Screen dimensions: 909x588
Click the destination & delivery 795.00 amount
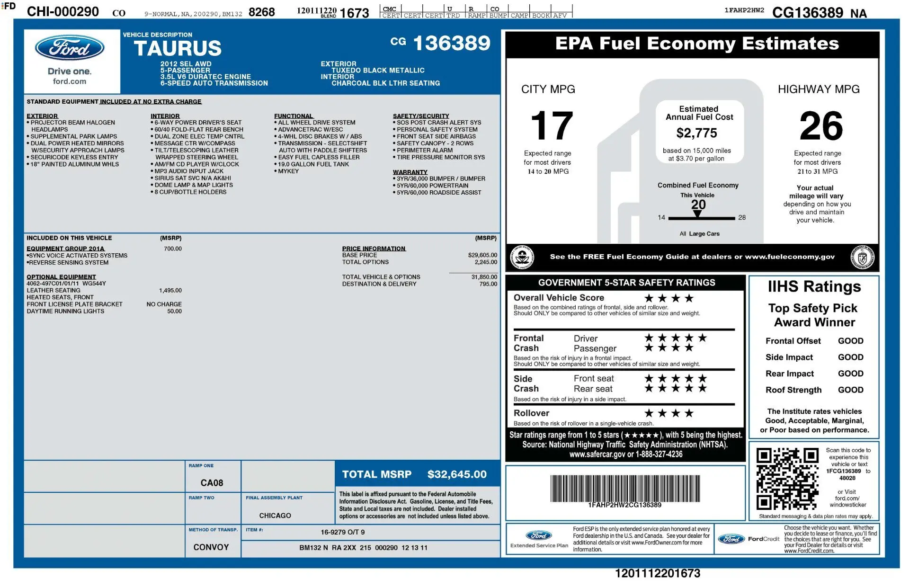tap(488, 284)
